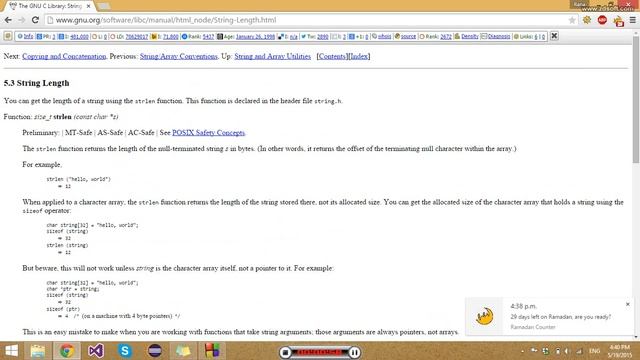Open the Rank 5437 value link

point(208,36)
